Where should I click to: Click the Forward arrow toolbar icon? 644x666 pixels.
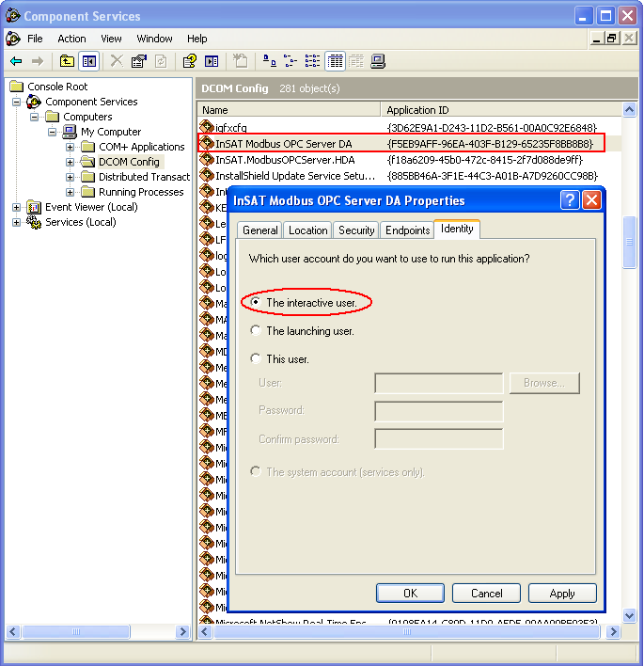(x=38, y=61)
